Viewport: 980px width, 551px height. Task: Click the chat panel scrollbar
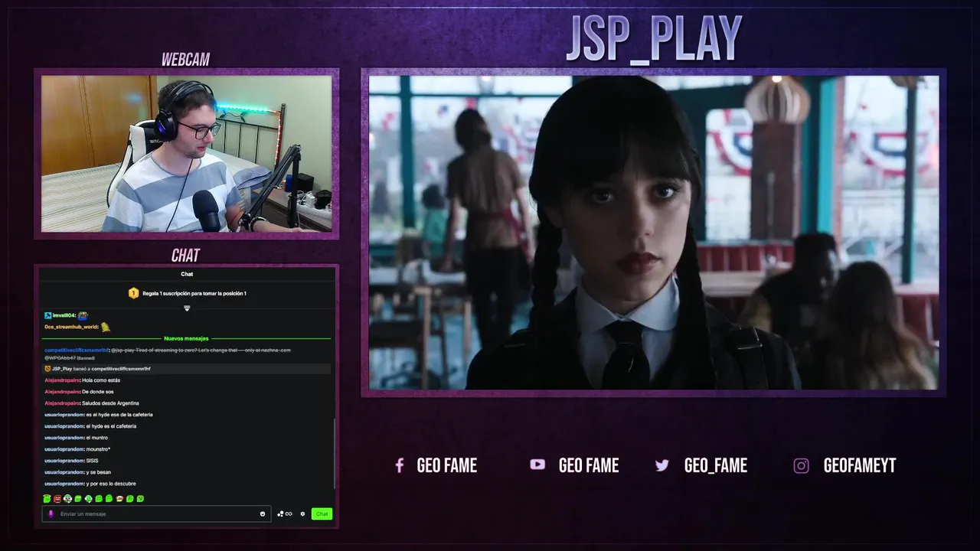(x=335, y=455)
